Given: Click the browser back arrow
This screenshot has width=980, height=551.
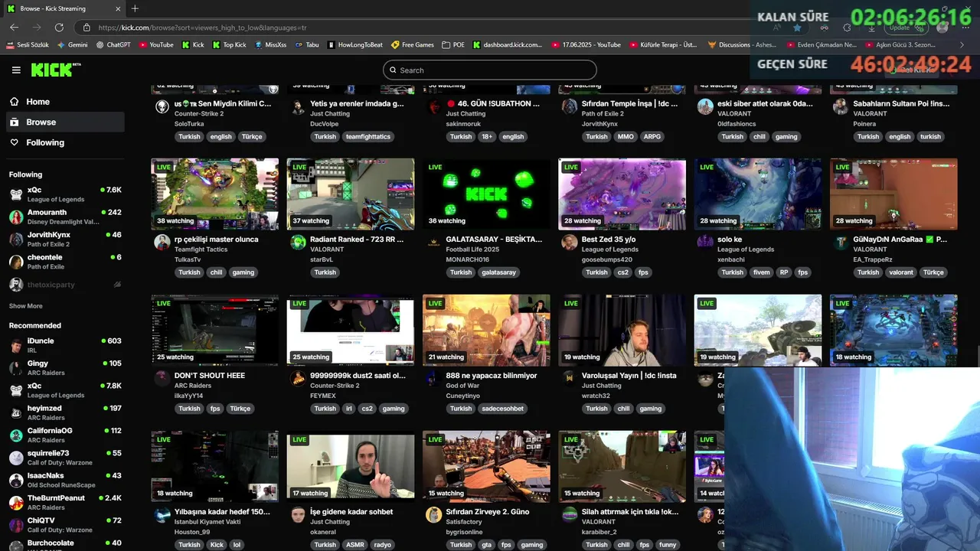Looking at the screenshot, I should click(x=14, y=28).
